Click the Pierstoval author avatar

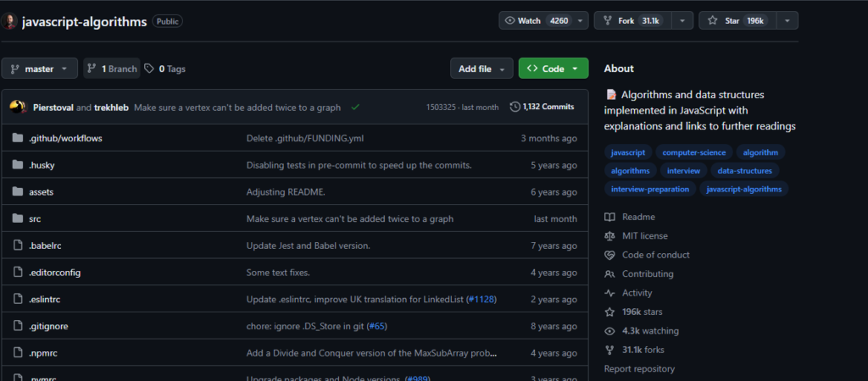17,108
